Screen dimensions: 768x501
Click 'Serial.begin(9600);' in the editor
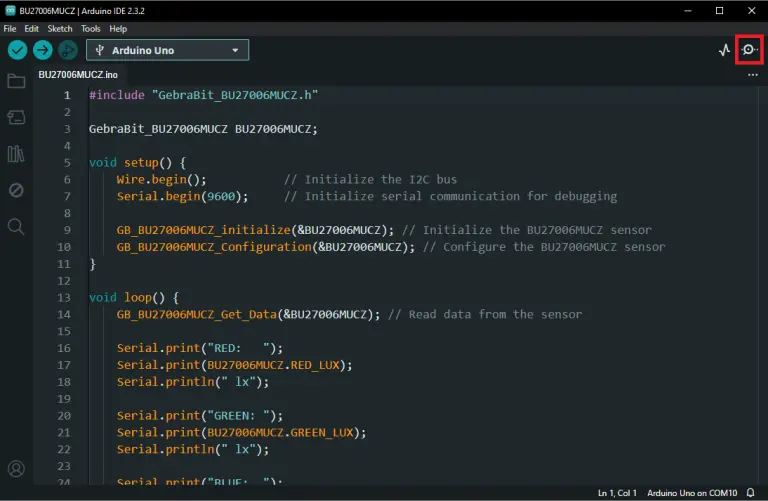tap(182, 196)
